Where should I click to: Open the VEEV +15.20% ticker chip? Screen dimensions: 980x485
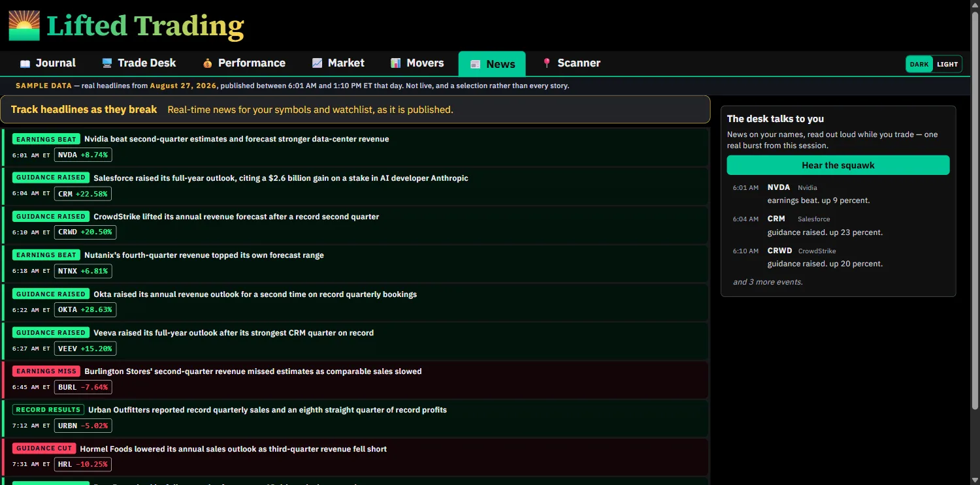coord(85,349)
